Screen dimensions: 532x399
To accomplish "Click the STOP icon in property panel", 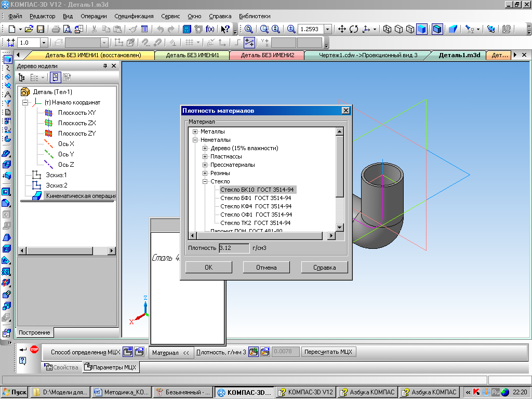I will [34, 349].
